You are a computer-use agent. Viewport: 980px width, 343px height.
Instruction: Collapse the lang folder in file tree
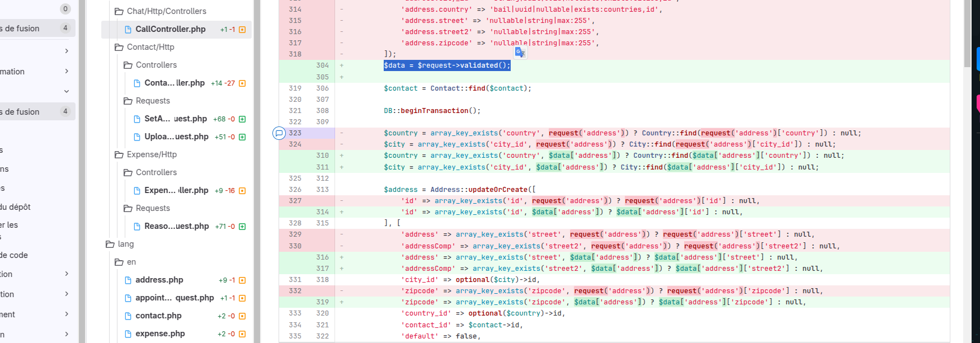(x=120, y=244)
